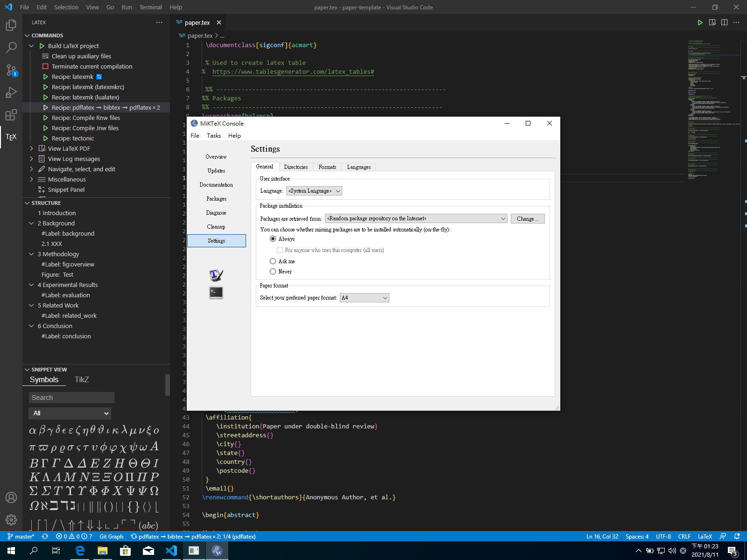Open the Explorer view in activity bar
The image size is (747, 560).
(x=11, y=25)
